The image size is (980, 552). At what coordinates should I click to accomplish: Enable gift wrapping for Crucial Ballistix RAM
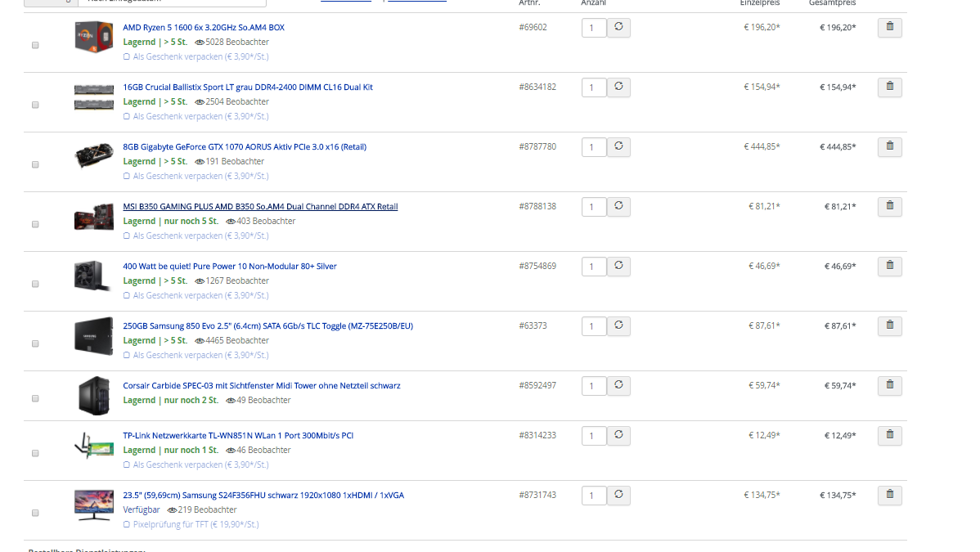pos(126,116)
